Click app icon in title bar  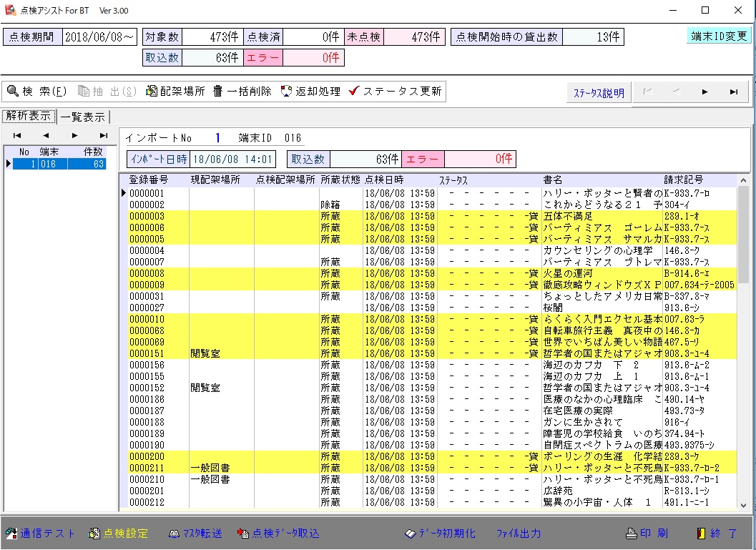pos(11,10)
